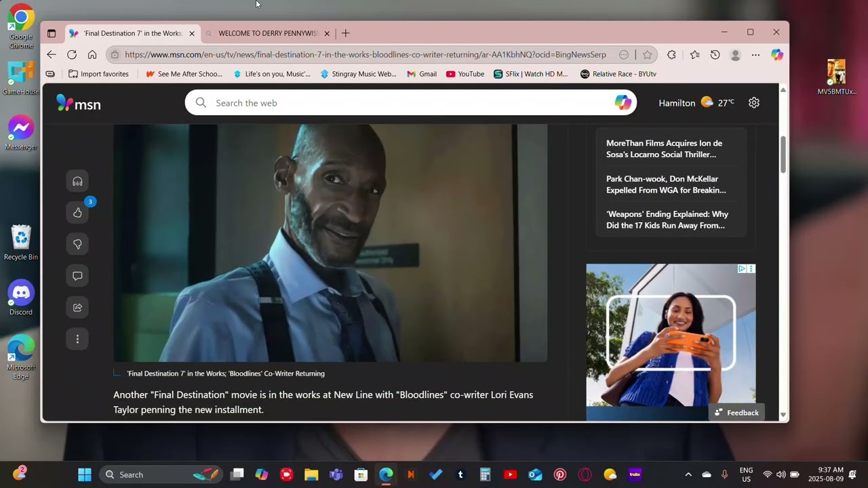Click the page vertical scrollbar thumb

click(x=783, y=154)
